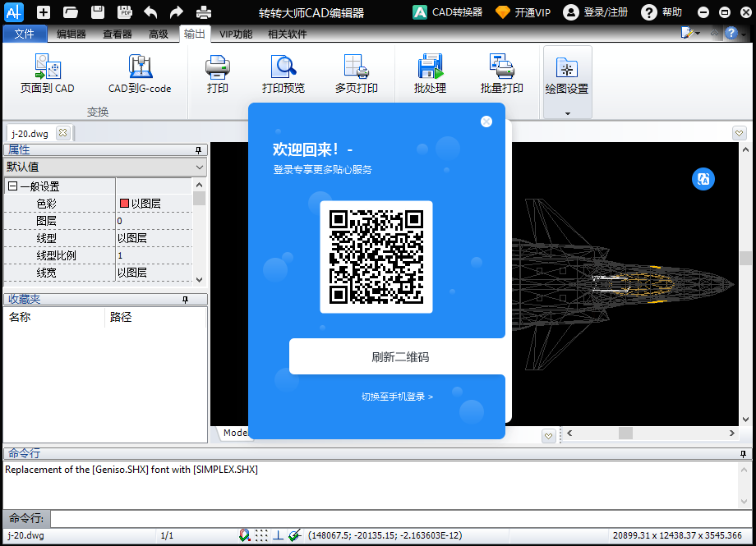This screenshot has height=546, width=756.
Task: Open the CAD转换器 converter
Action: (x=448, y=12)
